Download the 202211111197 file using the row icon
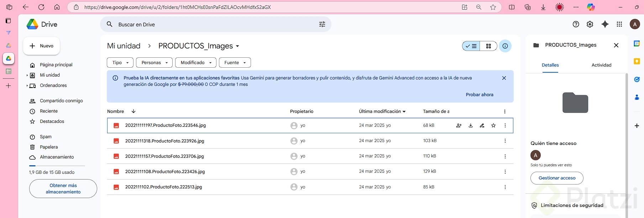644x218 pixels. point(471,125)
